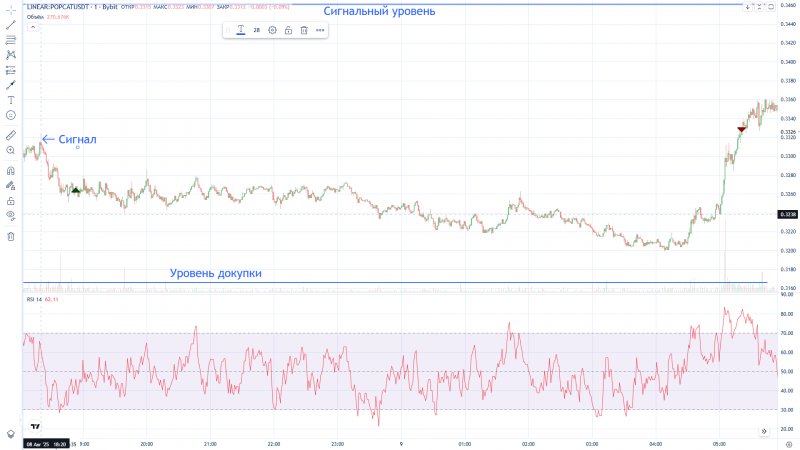Click the 30.00 RSI scale label

(x=787, y=410)
